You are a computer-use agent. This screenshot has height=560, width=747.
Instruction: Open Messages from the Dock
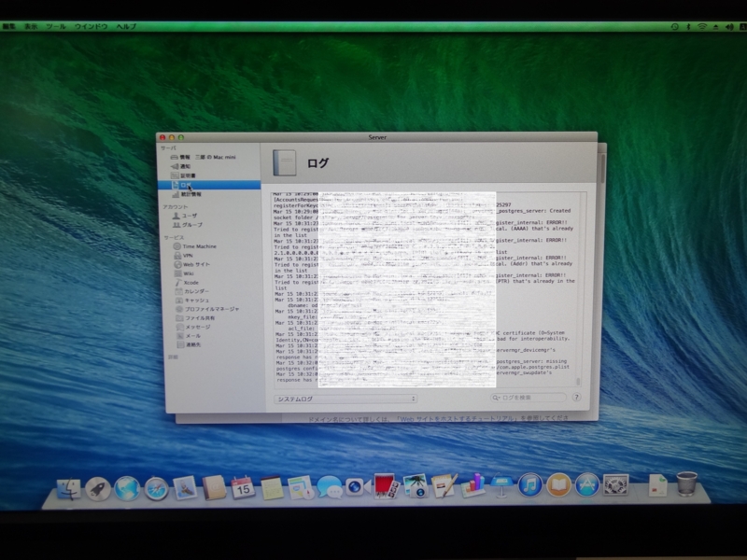pyautogui.click(x=330, y=487)
